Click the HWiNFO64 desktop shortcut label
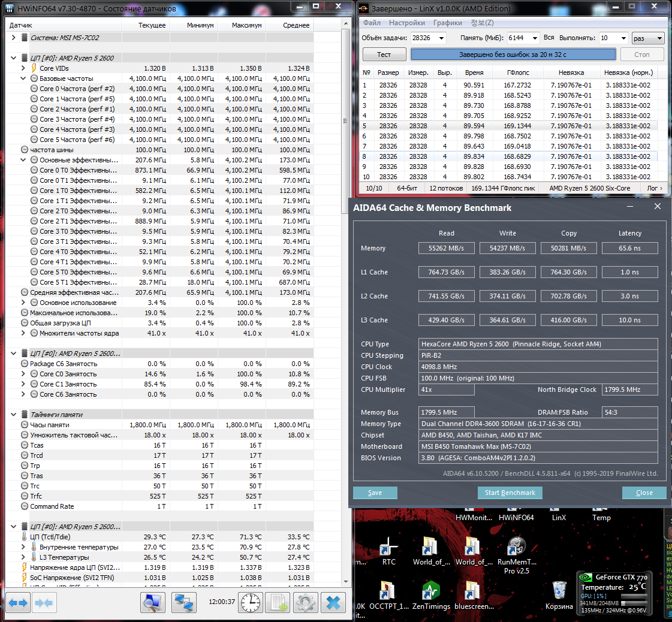This screenshot has height=622, width=672. point(516,518)
